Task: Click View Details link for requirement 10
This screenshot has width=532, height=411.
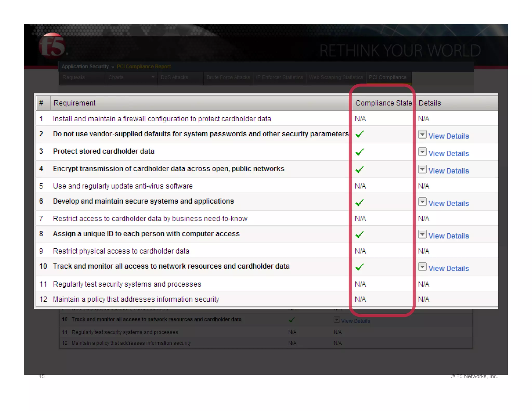Action: tap(448, 268)
